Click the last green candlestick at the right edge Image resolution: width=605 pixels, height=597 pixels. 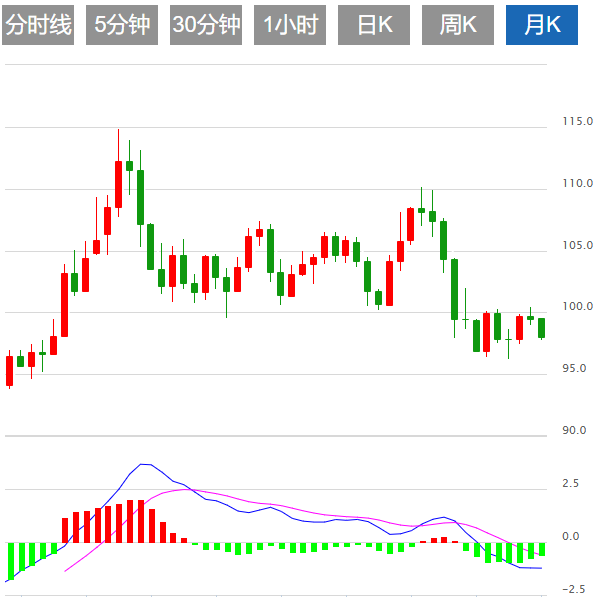(542, 328)
